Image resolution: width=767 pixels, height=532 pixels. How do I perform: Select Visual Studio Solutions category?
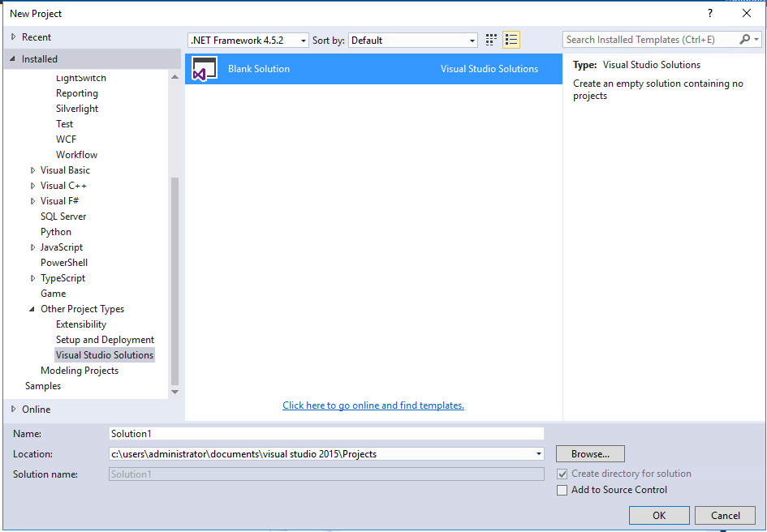point(105,355)
